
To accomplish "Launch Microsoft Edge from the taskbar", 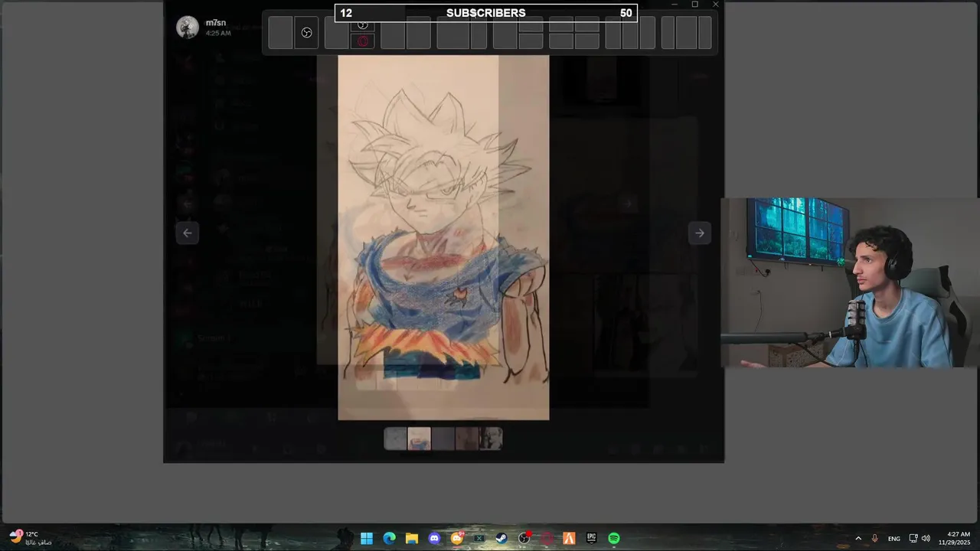I will 389,538.
